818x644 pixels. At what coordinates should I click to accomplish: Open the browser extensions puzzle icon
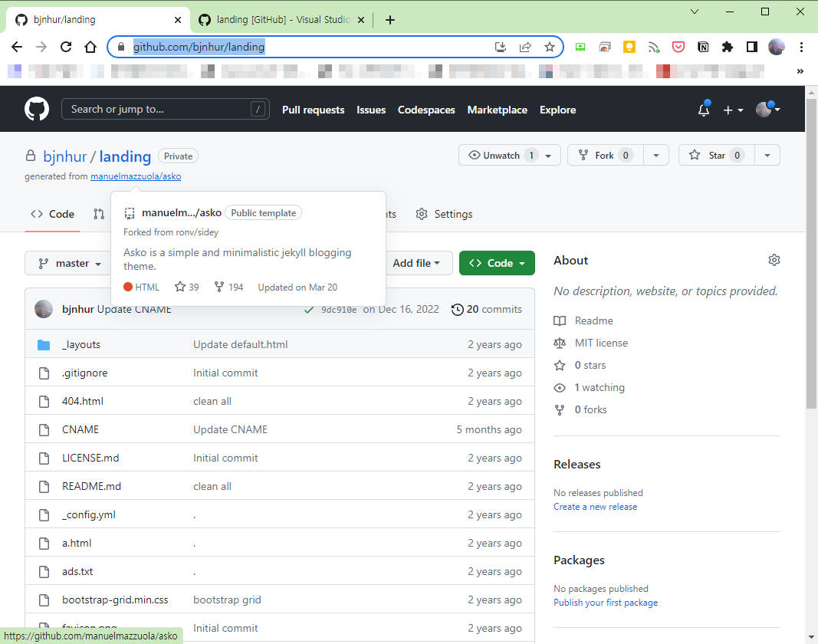pyautogui.click(x=728, y=47)
